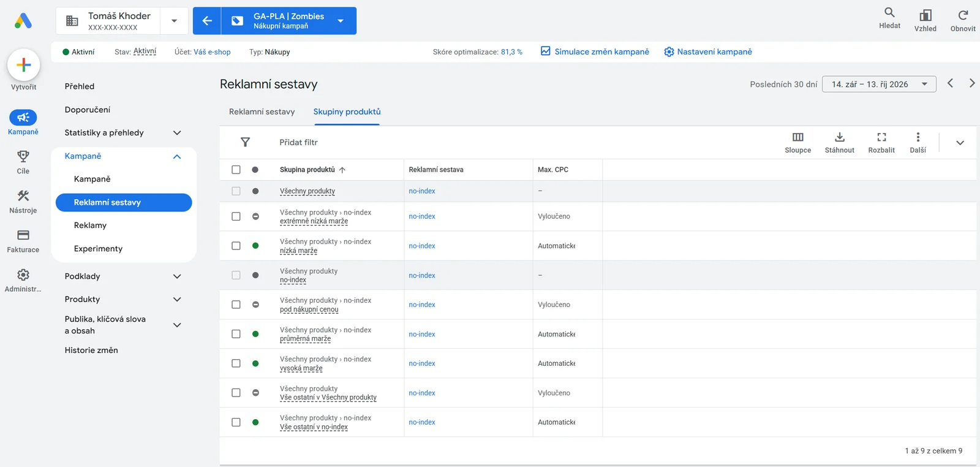Screen dimensions: 980x467
Task: Collapse the table toolbar chevron
Action: click(x=960, y=143)
